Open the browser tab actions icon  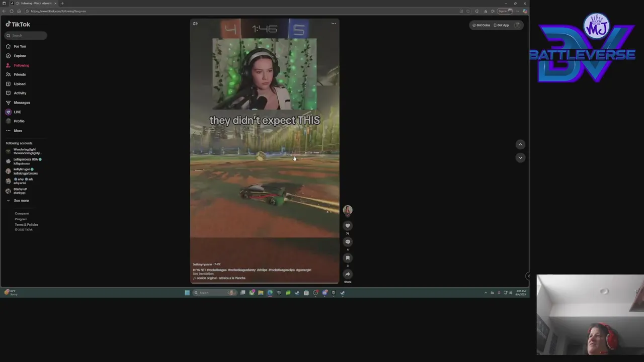coord(4,3)
